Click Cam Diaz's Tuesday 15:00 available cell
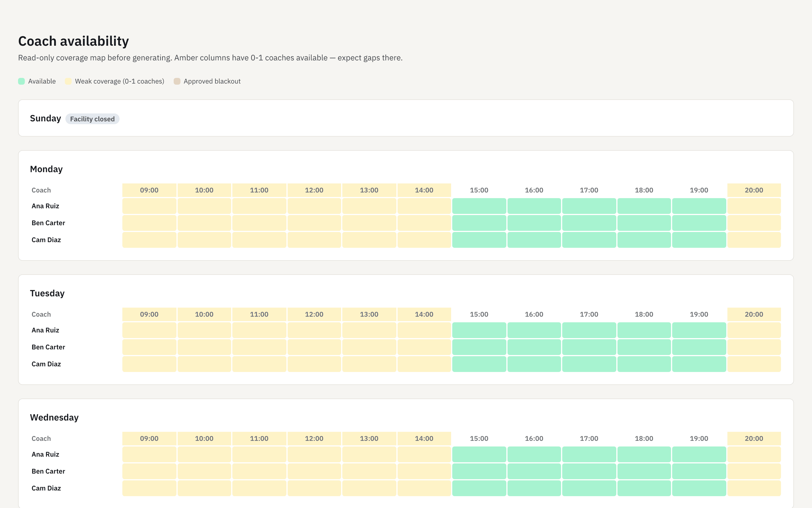Screen dimensions: 812x508 tap(479, 364)
